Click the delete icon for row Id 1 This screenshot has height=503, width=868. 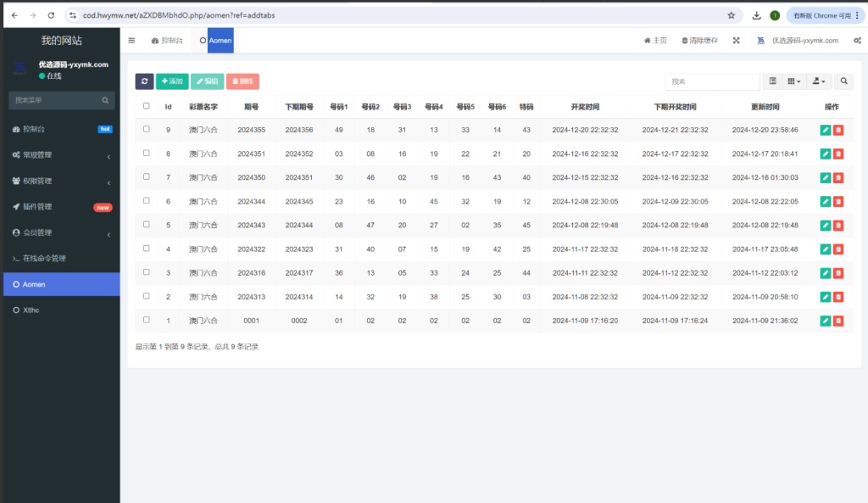[x=838, y=321]
